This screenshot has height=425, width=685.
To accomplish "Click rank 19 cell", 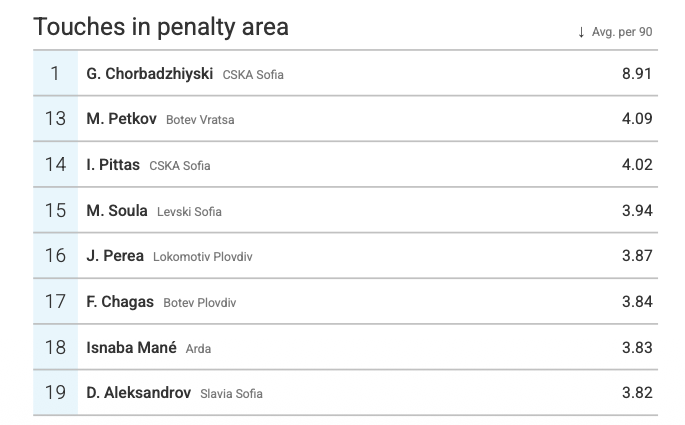I will (55, 393).
